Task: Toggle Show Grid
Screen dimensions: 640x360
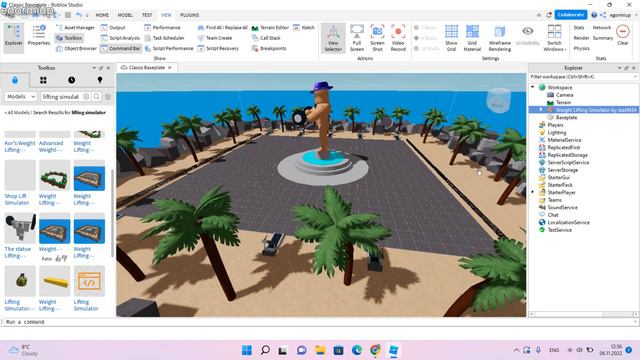Action: click(x=451, y=38)
